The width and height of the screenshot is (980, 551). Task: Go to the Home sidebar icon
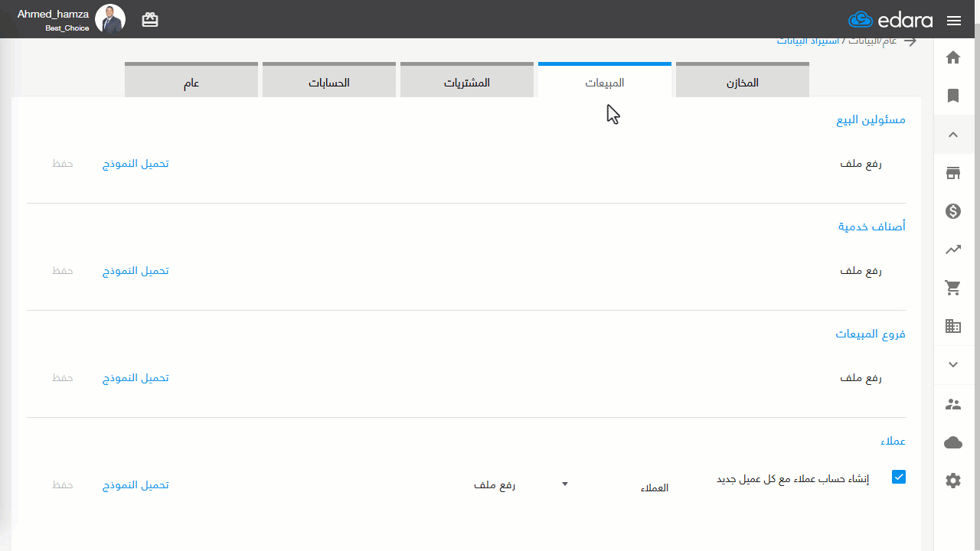click(x=953, y=57)
